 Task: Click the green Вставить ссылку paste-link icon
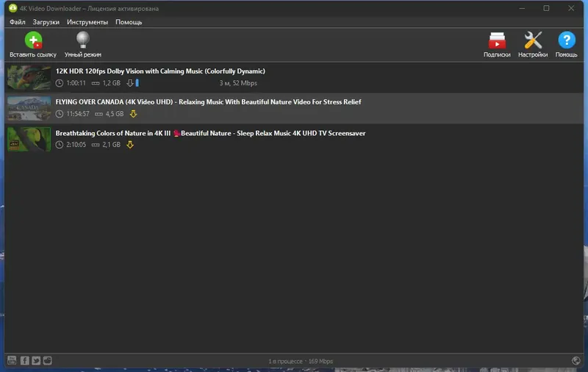tap(33, 40)
